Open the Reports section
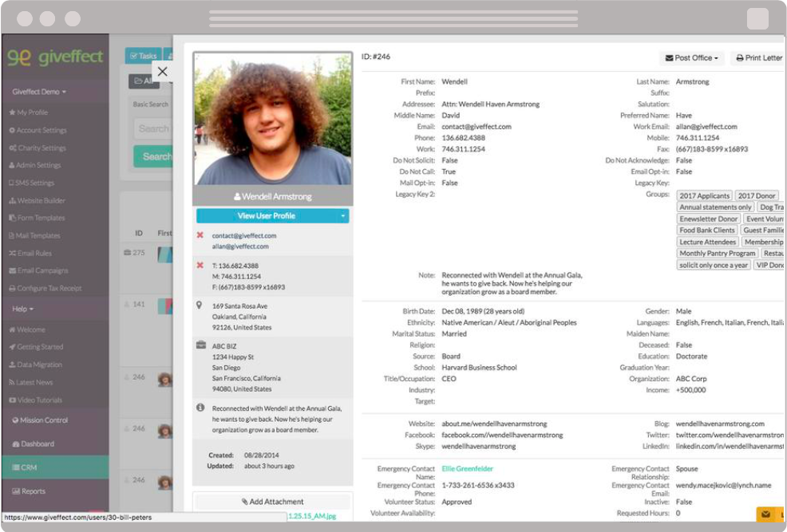Viewport: 787px width, 532px height. pos(29,491)
